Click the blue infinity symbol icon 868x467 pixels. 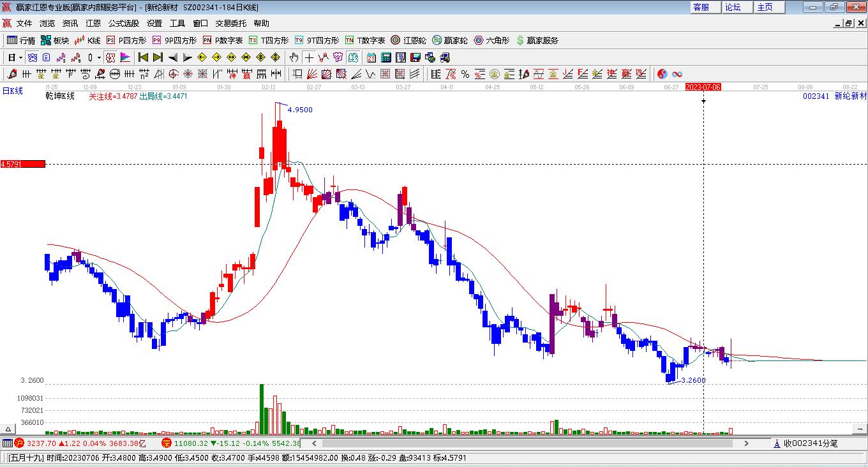[677, 74]
